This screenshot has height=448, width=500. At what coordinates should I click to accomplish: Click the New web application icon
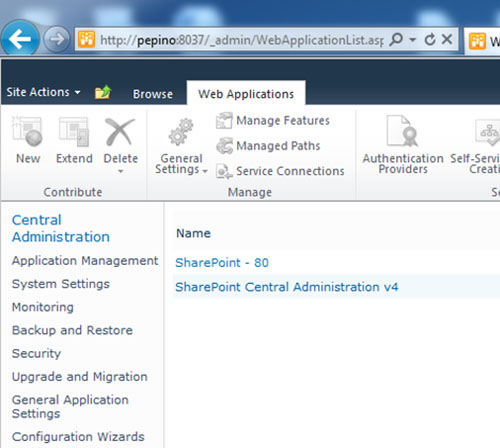click(27, 132)
